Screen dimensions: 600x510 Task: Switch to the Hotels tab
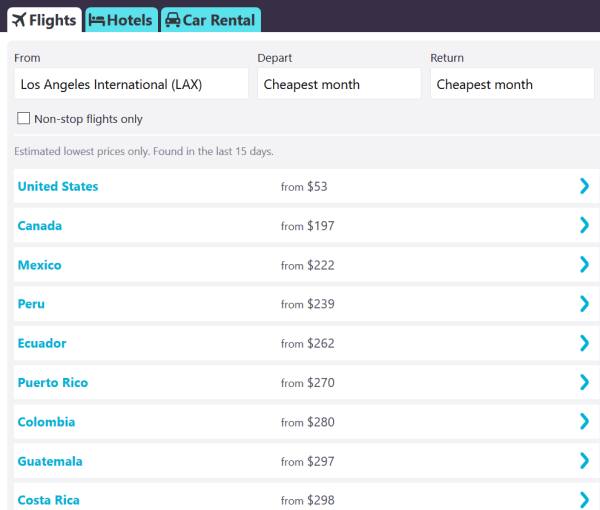(120, 20)
